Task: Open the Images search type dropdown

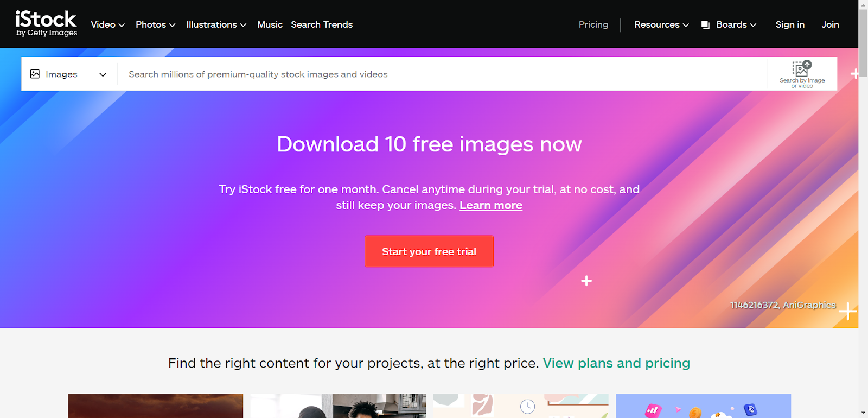Action: click(x=69, y=74)
